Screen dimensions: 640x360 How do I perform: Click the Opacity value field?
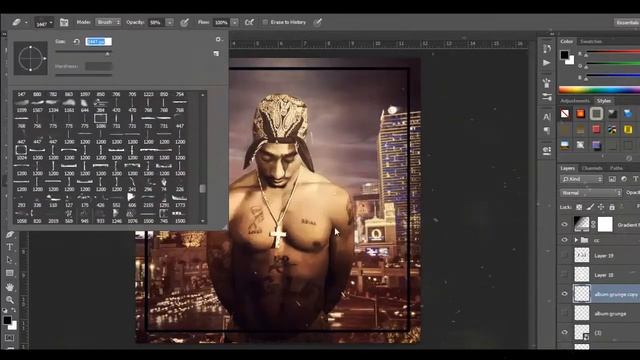click(156, 22)
